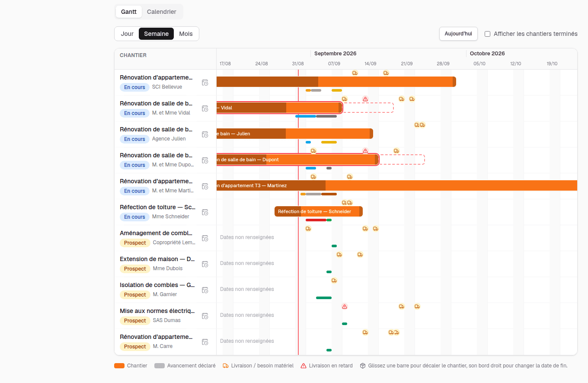Open the delivery truck in M. Garnier row
The image size is (588, 383).
pos(334,281)
